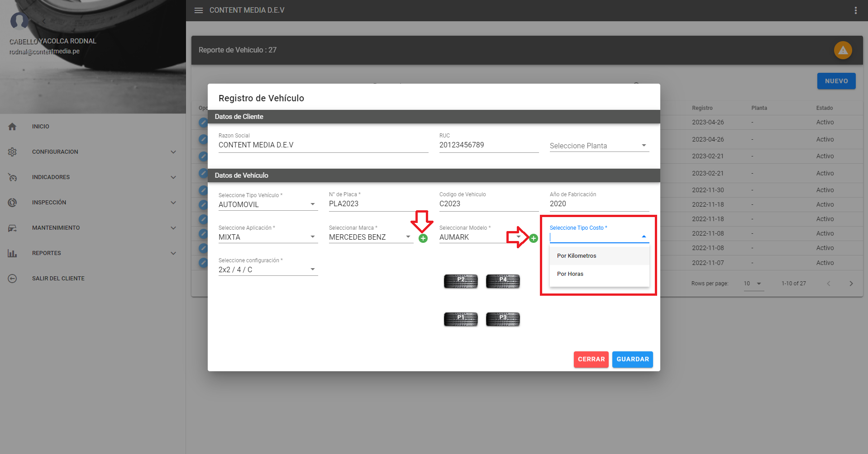This screenshot has width=868, height=454.
Task: Click the GUARDAR button
Action: [632, 359]
